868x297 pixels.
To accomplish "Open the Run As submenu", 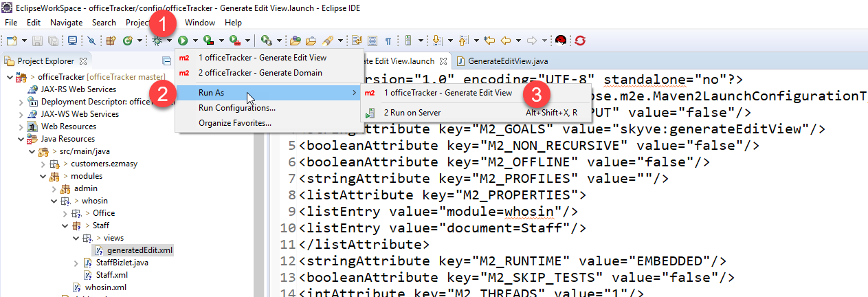I will pyautogui.click(x=269, y=93).
